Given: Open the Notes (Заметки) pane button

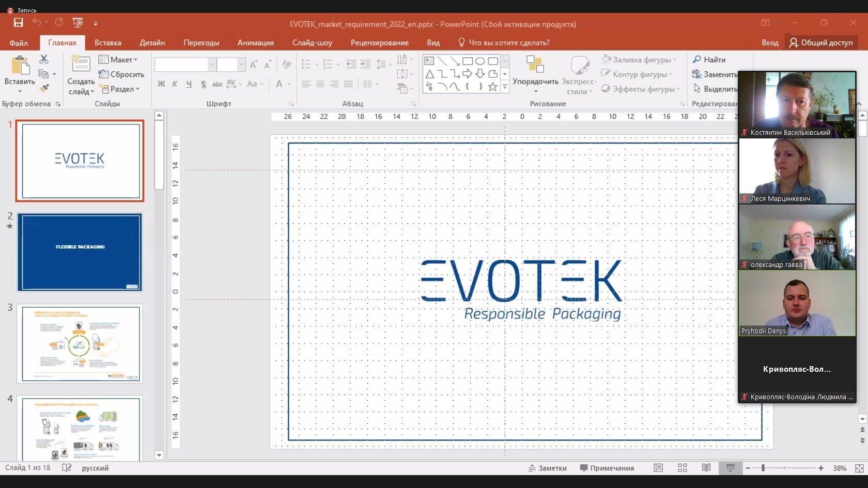Looking at the screenshot, I should click(x=548, y=468).
